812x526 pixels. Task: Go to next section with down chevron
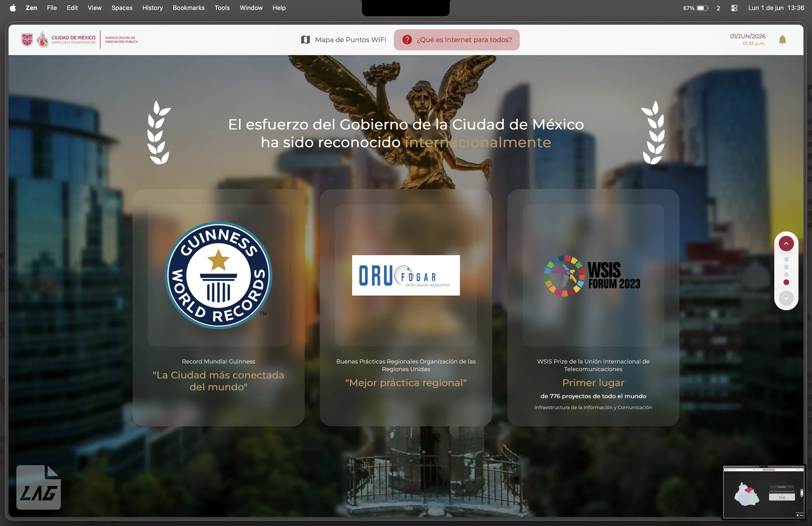(x=786, y=298)
